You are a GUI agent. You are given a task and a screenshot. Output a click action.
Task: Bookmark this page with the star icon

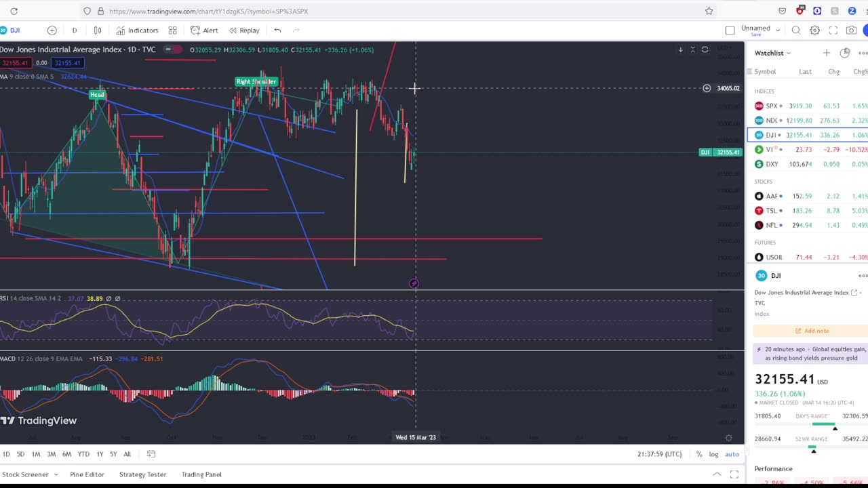tap(709, 11)
